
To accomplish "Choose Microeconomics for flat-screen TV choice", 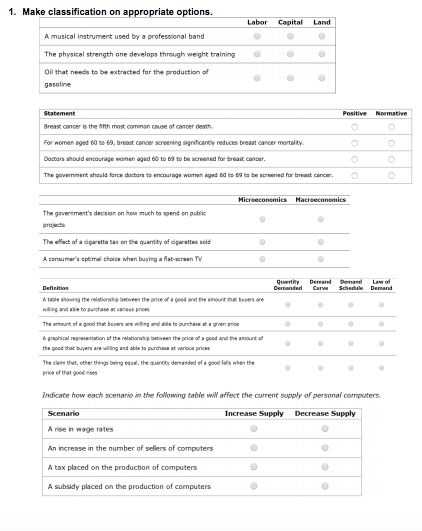I will 262,259.
